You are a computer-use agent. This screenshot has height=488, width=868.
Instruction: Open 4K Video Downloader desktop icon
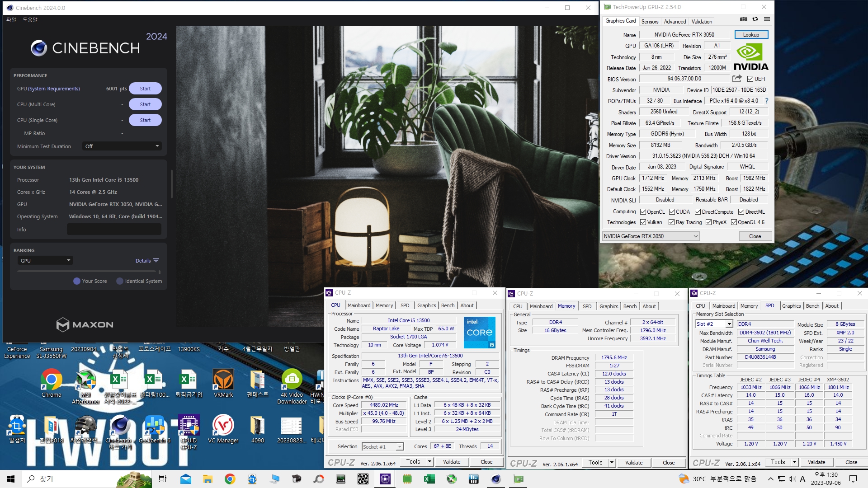[x=292, y=386]
